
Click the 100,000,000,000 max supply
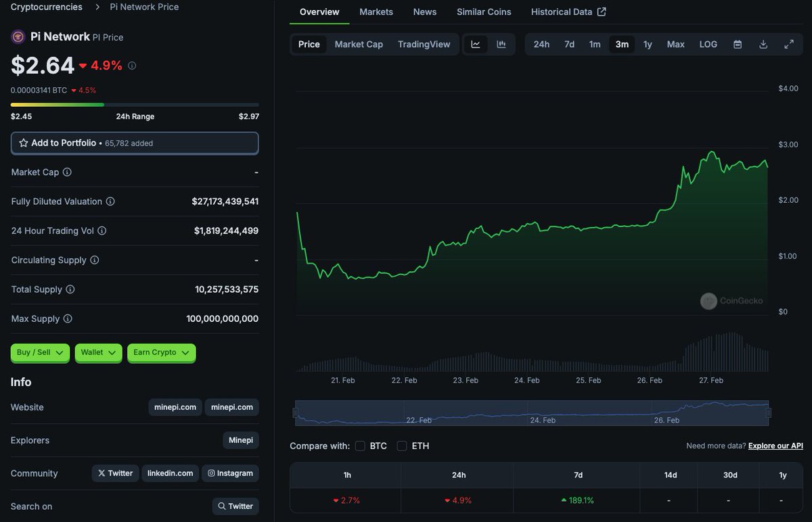[x=223, y=318]
